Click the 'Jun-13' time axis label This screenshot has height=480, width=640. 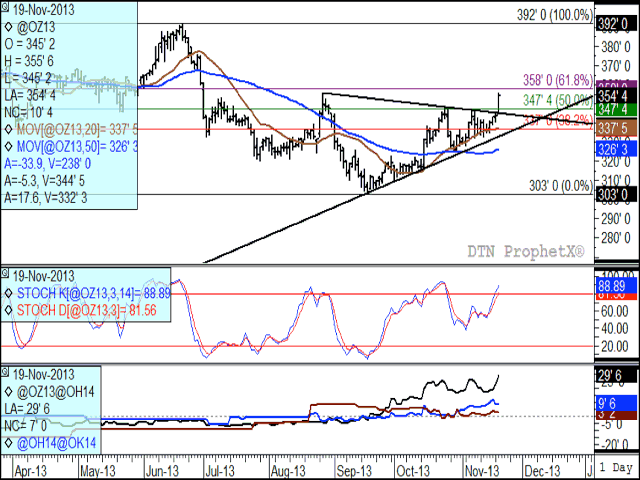point(163,471)
